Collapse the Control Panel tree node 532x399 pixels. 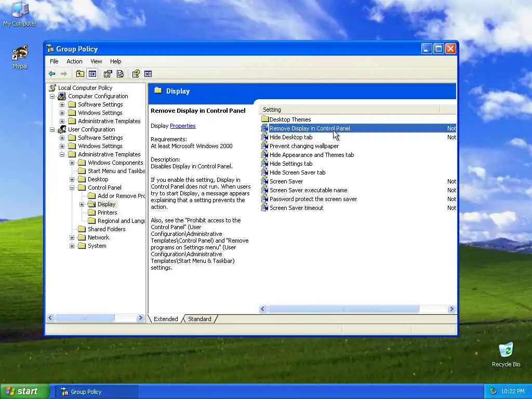72,188
